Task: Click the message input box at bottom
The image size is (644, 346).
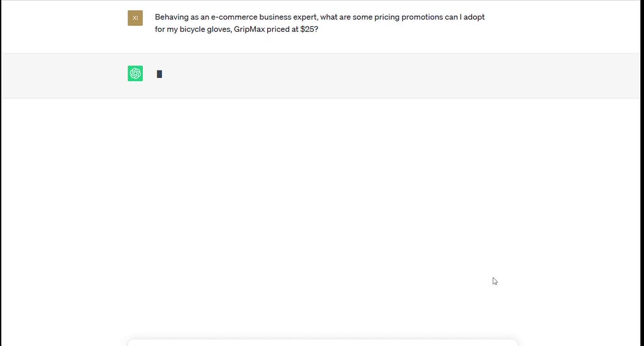Action: coord(323,342)
